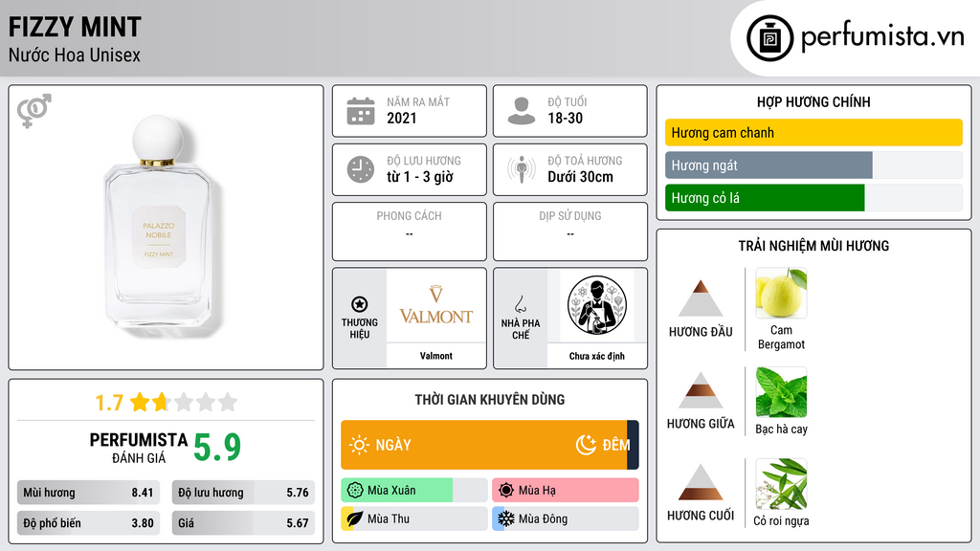Click the green 5.9 Perfumista score
The image size is (980, 551).
point(216,447)
